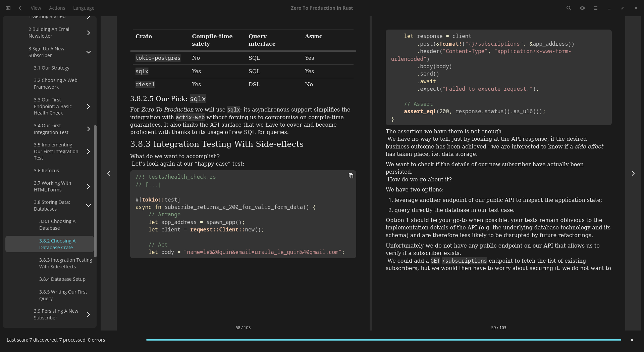This screenshot has height=352, width=644.
Task: Select 3.8.2 Choosing A Database Crate
Action: pos(50,244)
